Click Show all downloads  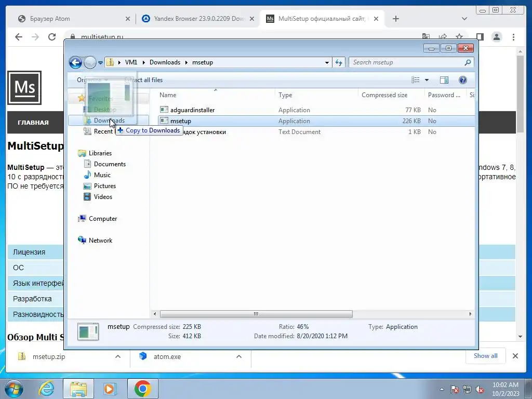coord(486,356)
